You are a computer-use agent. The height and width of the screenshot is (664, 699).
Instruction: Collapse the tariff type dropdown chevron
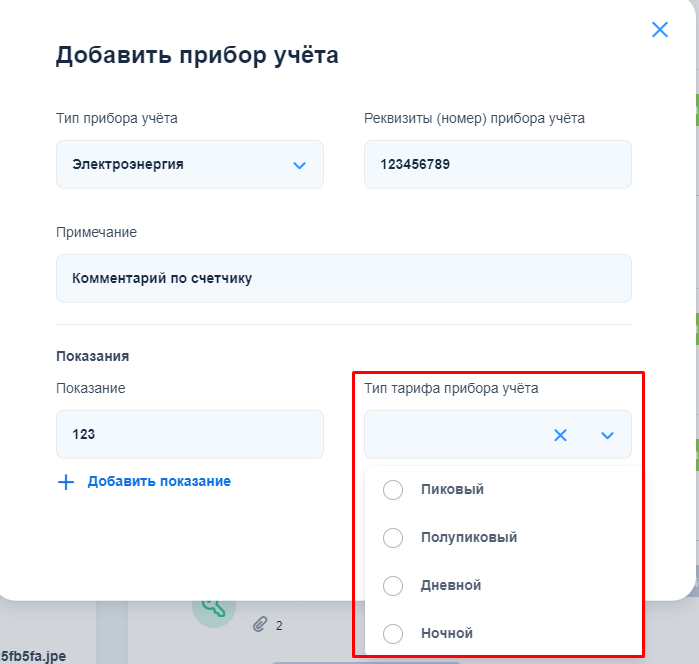[x=608, y=435]
